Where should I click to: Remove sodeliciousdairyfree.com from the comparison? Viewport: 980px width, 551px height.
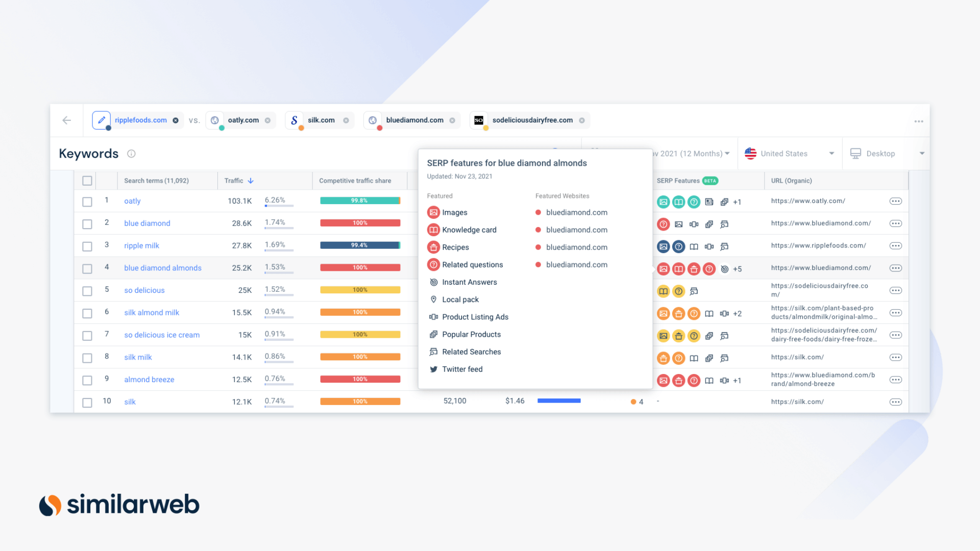[582, 120]
